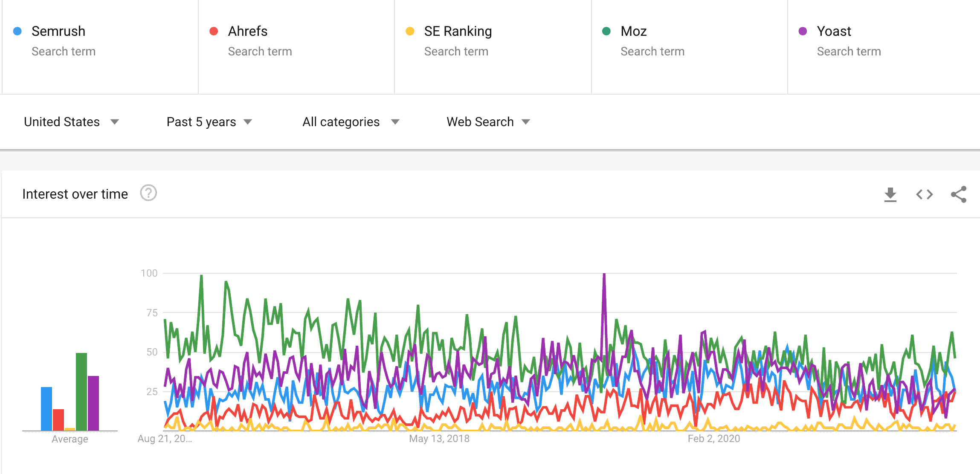Share the Interest over time chart

[959, 194]
